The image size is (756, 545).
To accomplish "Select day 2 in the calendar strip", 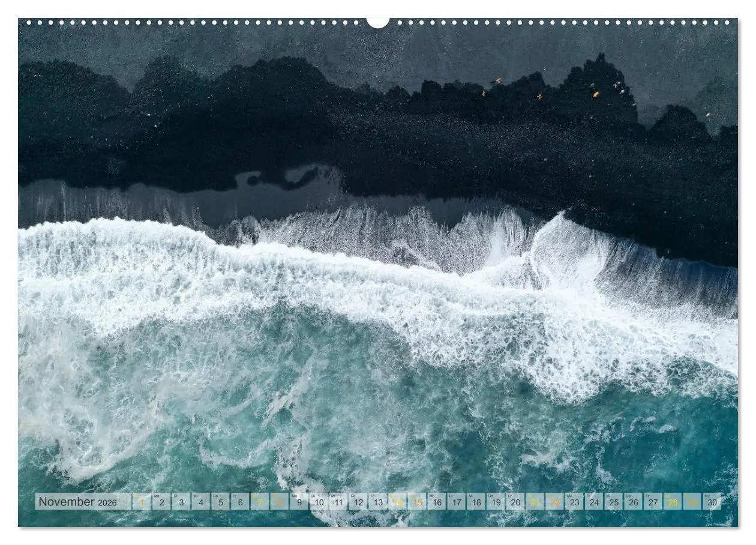I will (x=161, y=502).
